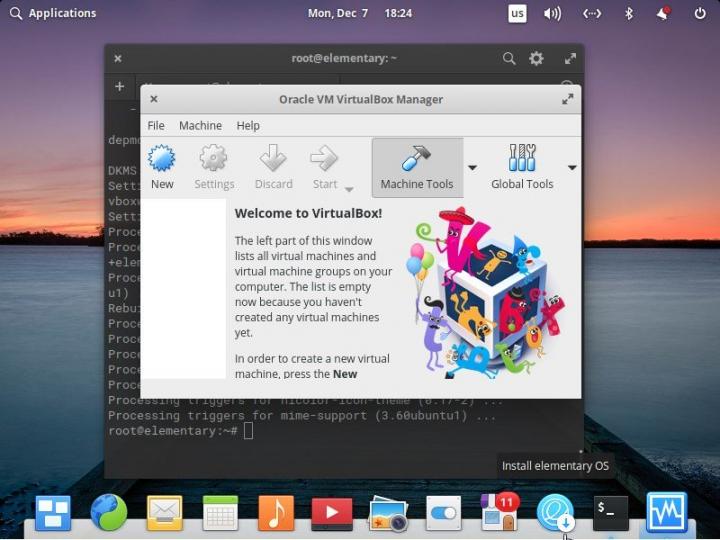Toggle the Global Tools button
Viewport: 720px width, 540px height.
pyautogui.click(x=522, y=167)
